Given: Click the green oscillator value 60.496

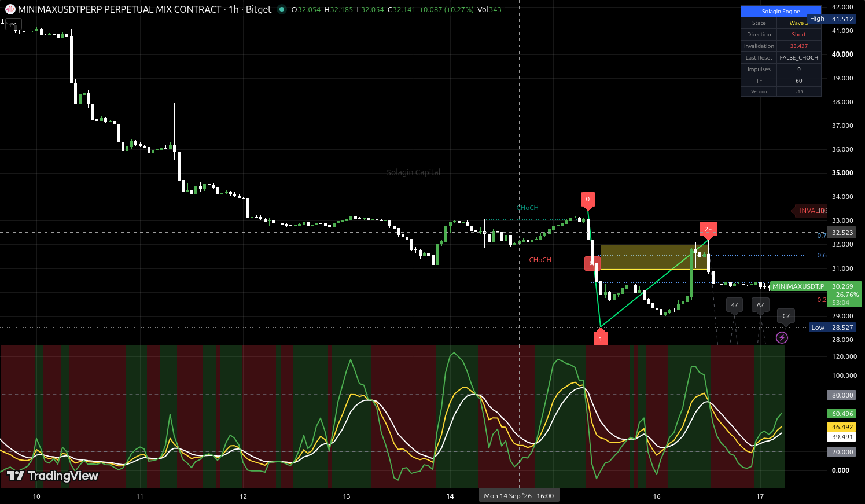Looking at the screenshot, I should pyautogui.click(x=842, y=414).
